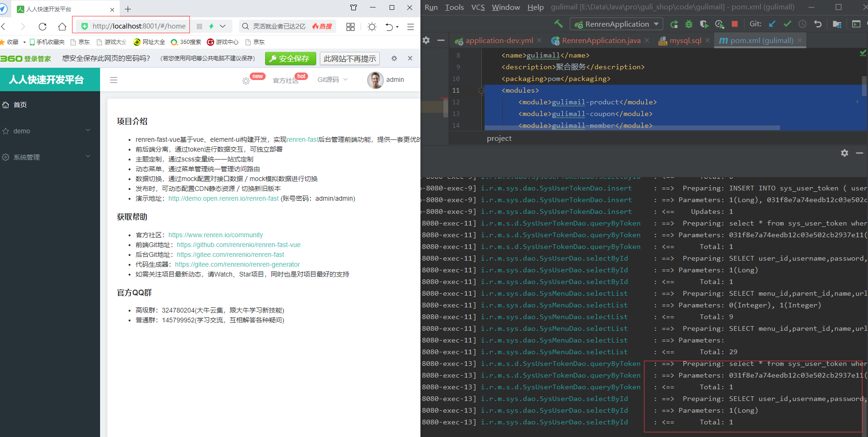Select 首页 in the sidebar
The width and height of the screenshot is (868, 437).
pyautogui.click(x=50, y=105)
